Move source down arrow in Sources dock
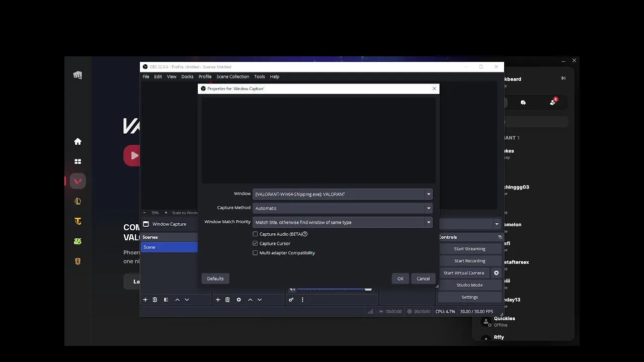Screen dimensions: 644x362 pyautogui.click(x=260, y=300)
